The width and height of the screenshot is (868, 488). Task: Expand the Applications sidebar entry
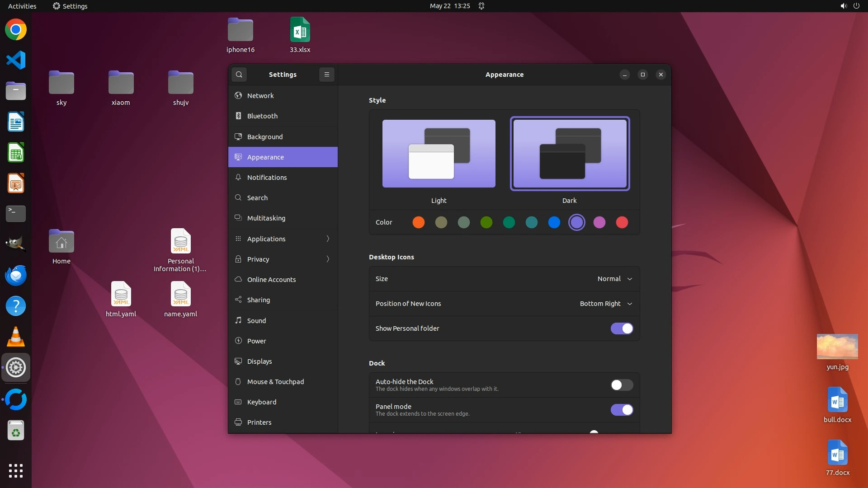[283, 239]
